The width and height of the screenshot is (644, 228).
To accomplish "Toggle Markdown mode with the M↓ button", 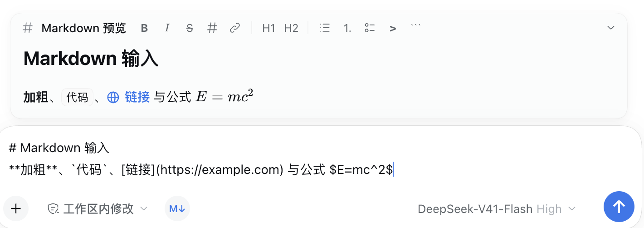I will 177,208.
